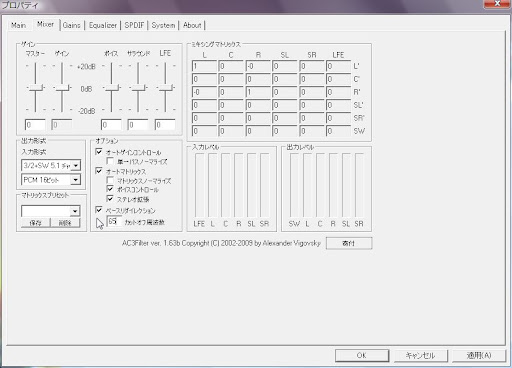The height and width of the screenshot is (368, 512).
Task: Click the cutoff frequency field showing 65
Action: pyautogui.click(x=114, y=221)
